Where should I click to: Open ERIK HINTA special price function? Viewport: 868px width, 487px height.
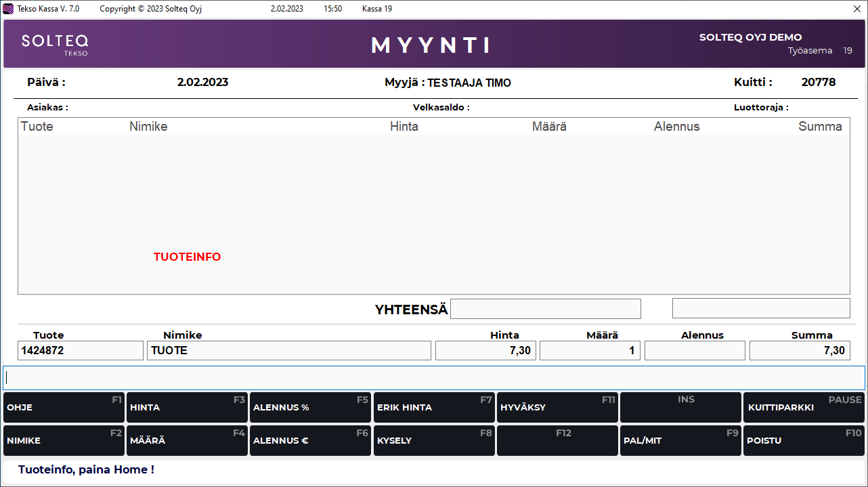[433, 407]
